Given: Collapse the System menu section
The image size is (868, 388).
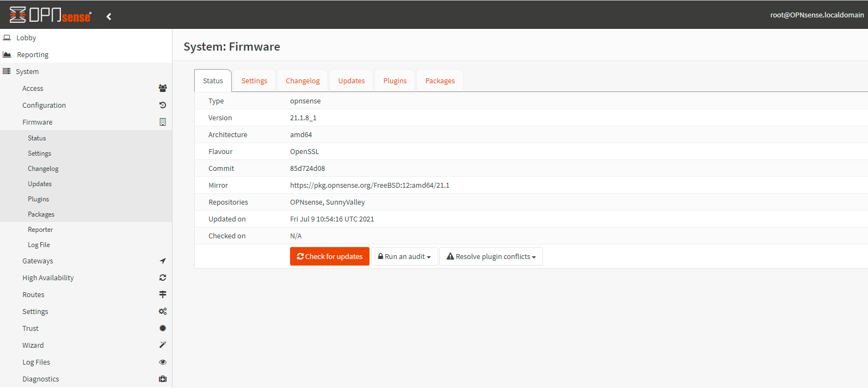Looking at the screenshot, I should pyautogui.click(x=86, y=71).
